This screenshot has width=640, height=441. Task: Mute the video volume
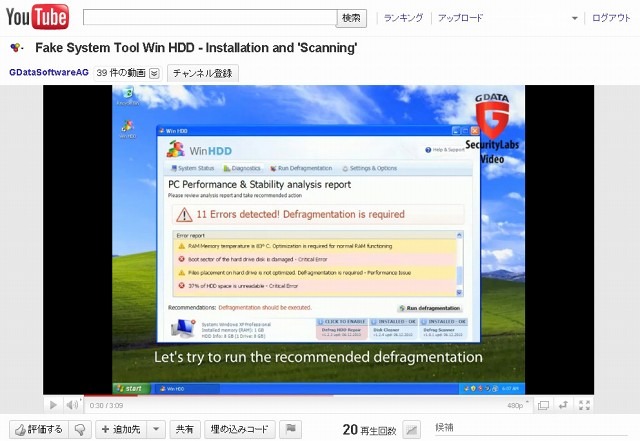(72, 405)
